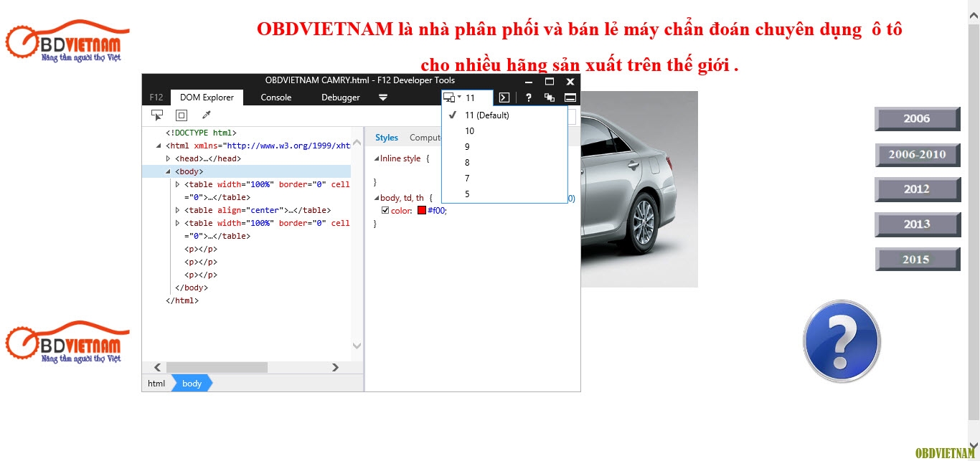
Task: Close the F12 Developer Tools window
Action: click(x=570, y=82)
